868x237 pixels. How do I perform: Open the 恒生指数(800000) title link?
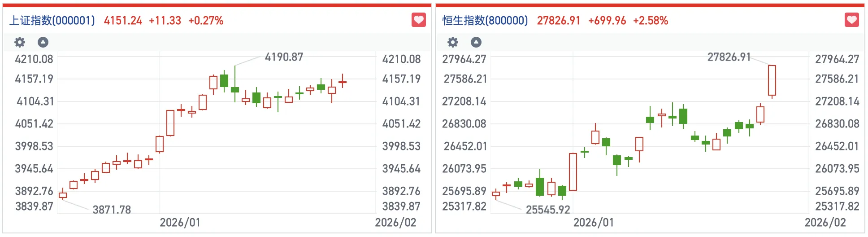[485, 21]
